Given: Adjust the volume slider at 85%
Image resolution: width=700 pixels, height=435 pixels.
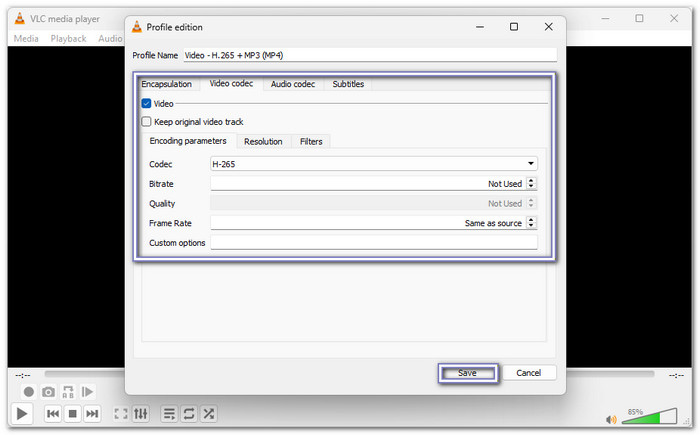Looking at the screenshot, I should (x=649, y=416).
